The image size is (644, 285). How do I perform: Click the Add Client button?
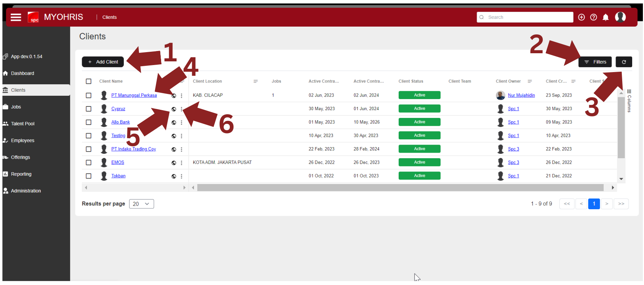(103, 62)
